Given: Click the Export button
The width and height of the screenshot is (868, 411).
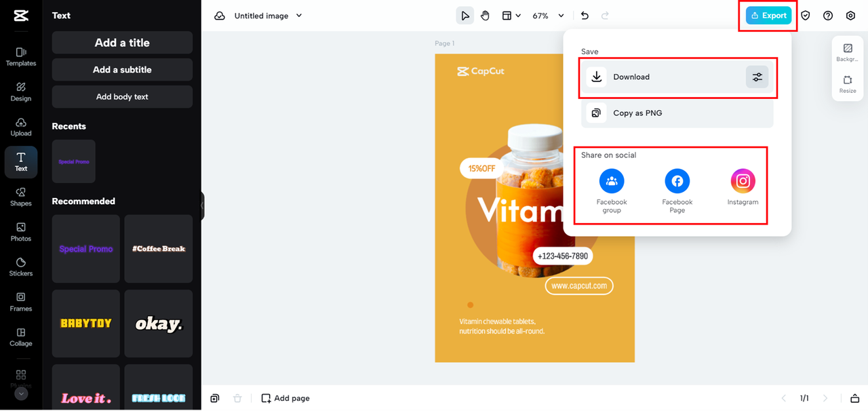Looking at the screenshot, I should coord(768,16).
